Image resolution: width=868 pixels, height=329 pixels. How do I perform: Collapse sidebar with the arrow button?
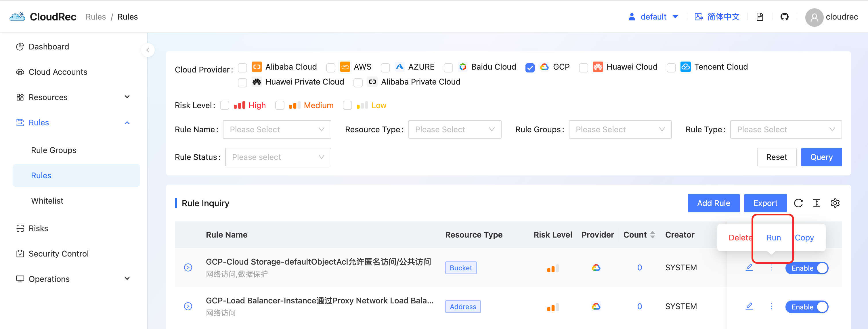148,50
